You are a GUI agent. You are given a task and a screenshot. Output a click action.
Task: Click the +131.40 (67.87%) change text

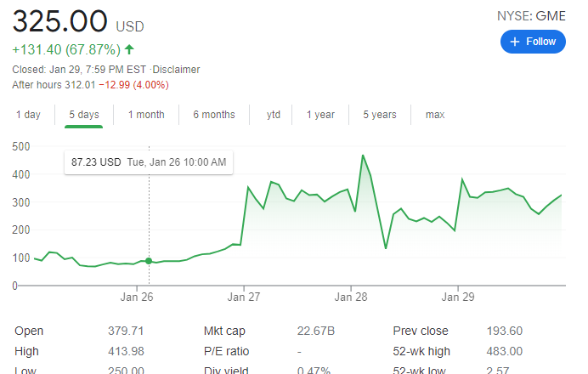[x=66, y=49]
